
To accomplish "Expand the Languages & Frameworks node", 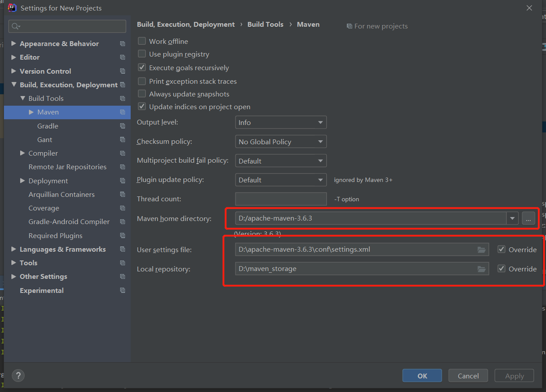I will click(14, 249).
